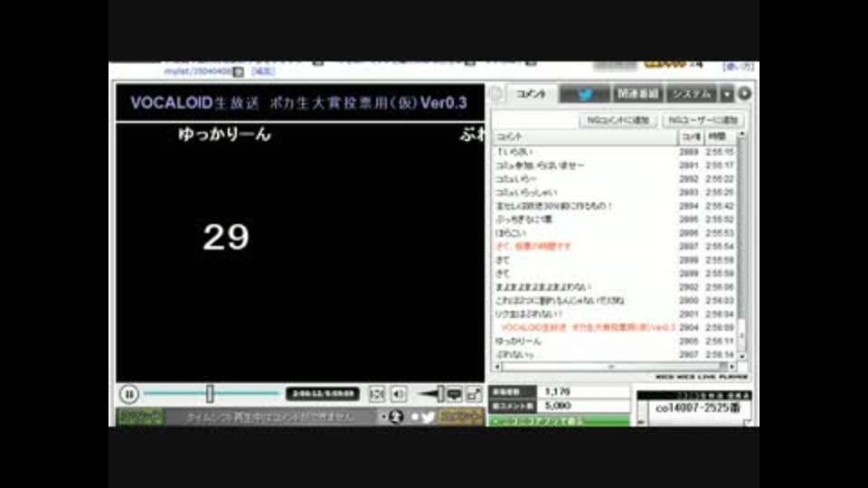
Task: Click the [編集] link above player
Action: point(262,71)
